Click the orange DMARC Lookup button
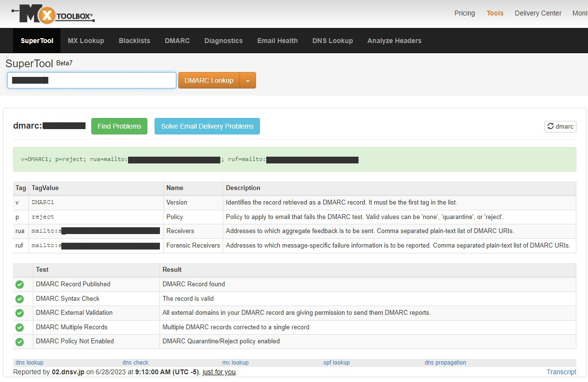 coord(209,81)
